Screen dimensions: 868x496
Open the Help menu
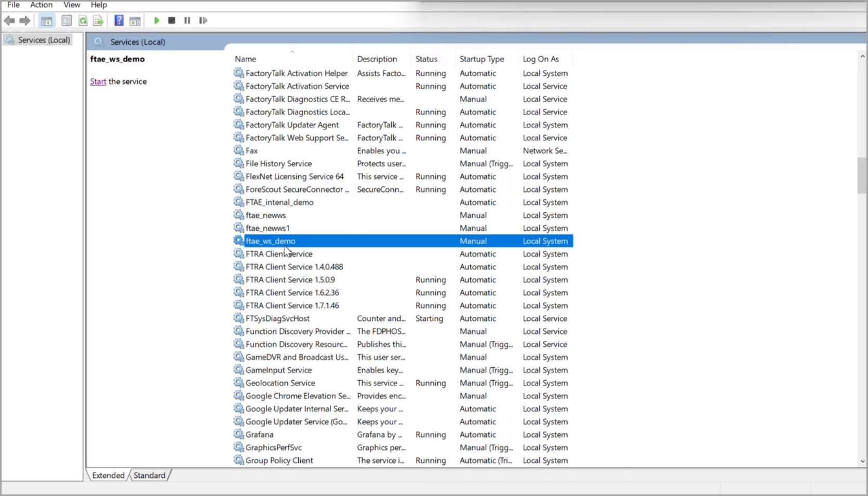(x=99, y=5)
